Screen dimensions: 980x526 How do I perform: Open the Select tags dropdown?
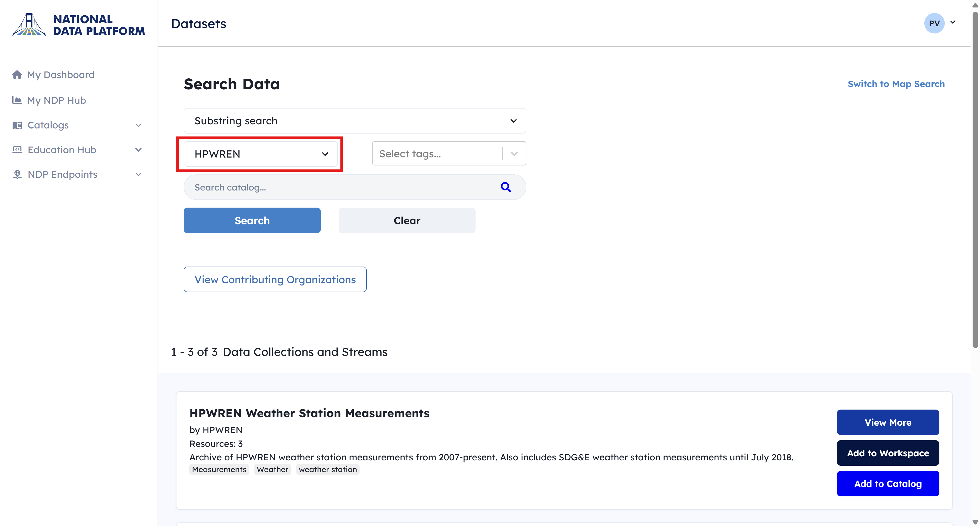[449, 154]
